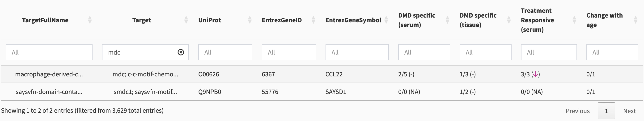644x121 pixels.
Task: Sort by the Target column arrows
Action: coord(186,20)
